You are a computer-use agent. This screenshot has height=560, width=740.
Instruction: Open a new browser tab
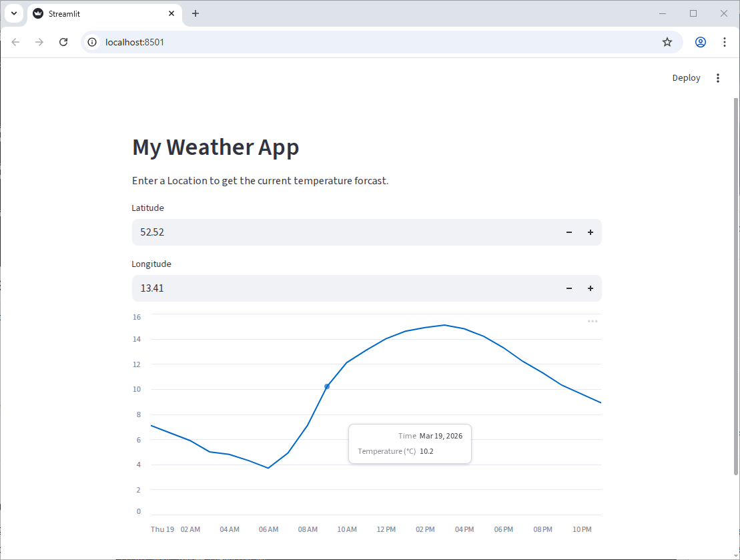coord(196,13)
